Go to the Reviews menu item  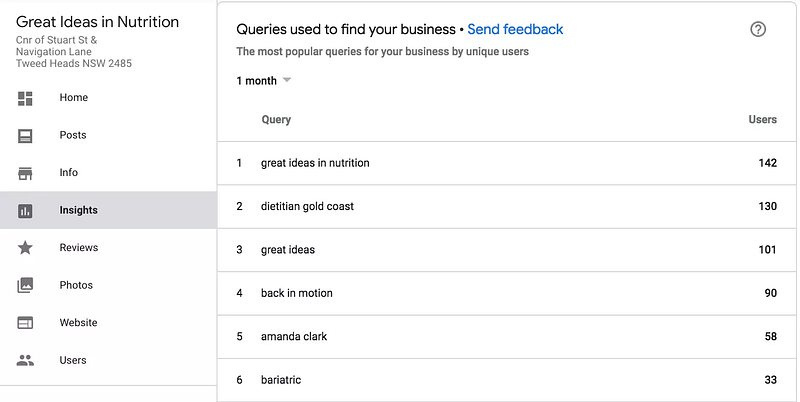(x=78, y=248)
